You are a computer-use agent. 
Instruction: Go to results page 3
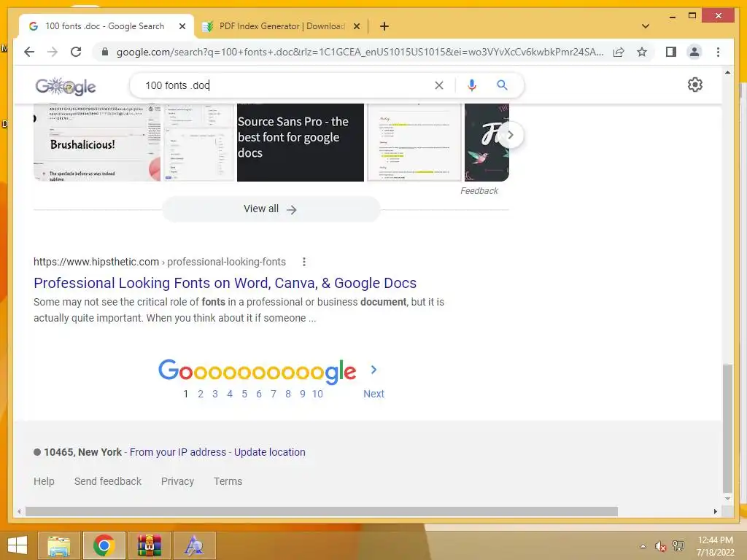(215, 394)
